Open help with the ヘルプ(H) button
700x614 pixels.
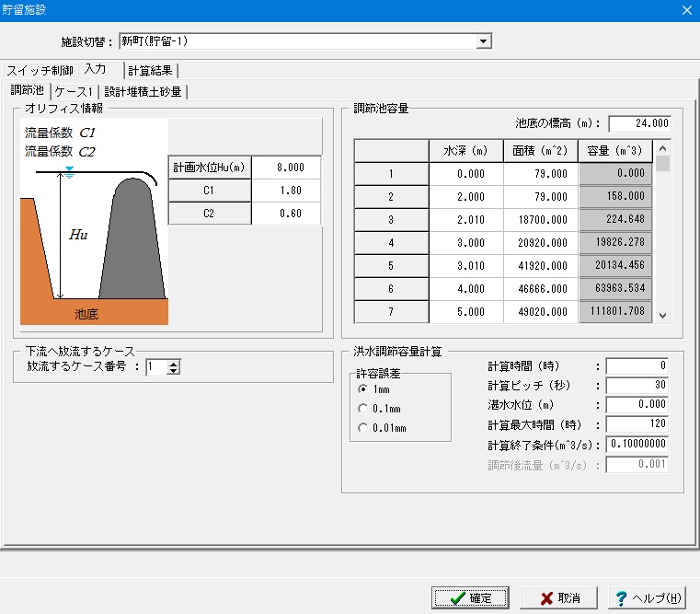click(648, 598)
